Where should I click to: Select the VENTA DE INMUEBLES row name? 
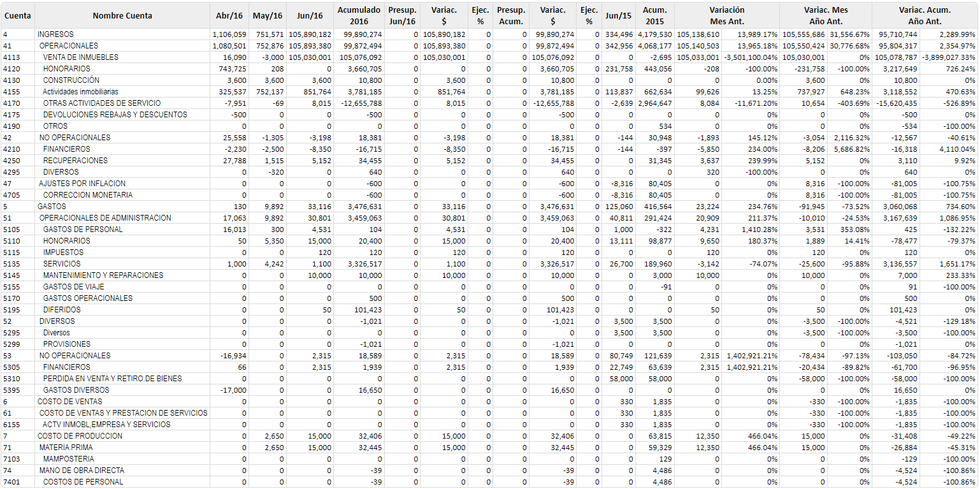tap(80, 57)
